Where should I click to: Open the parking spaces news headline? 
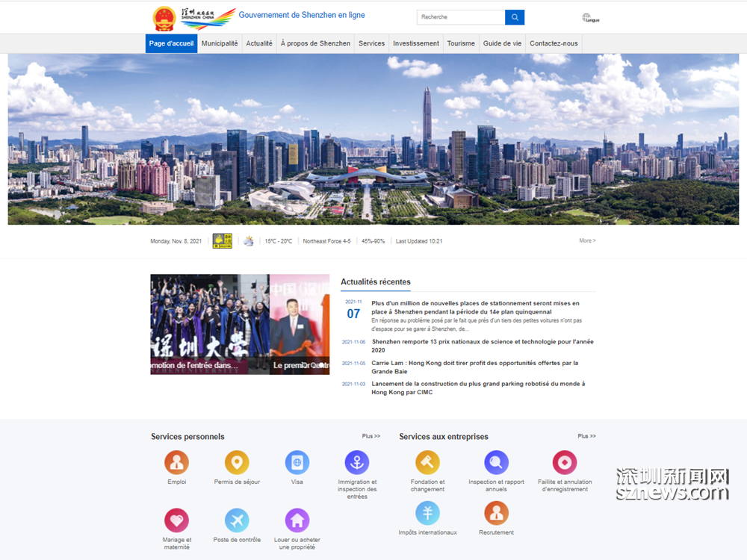click(x=475, y=308)
